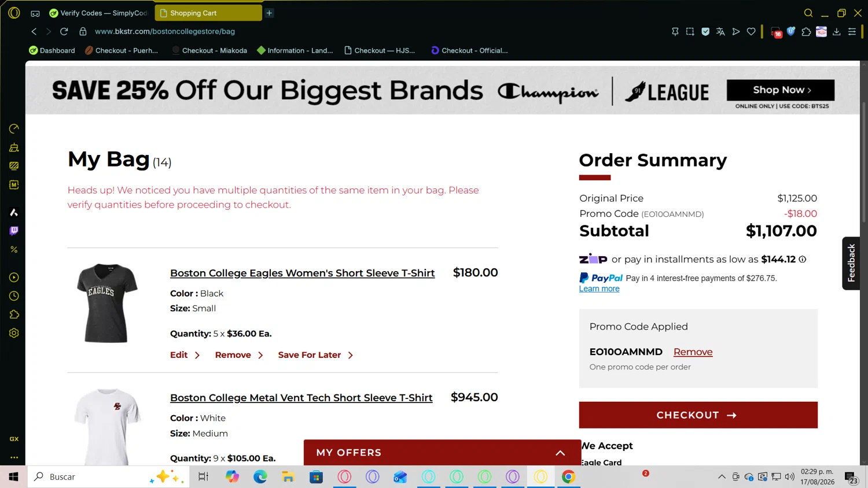Open the percent deals icon in the sidebar
868x488 pixels.
coord(14,249)
